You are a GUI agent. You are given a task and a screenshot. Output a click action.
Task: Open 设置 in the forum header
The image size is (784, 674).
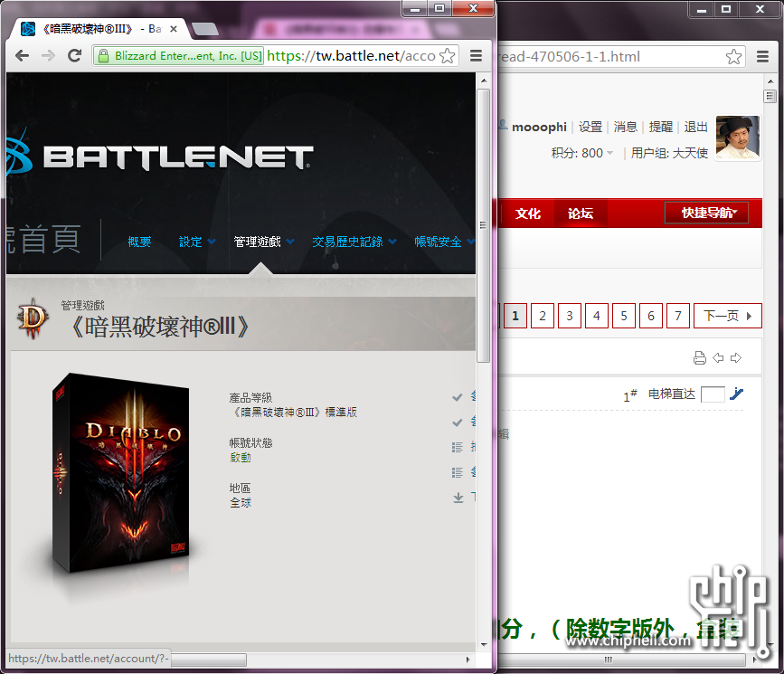coord(590,127)
